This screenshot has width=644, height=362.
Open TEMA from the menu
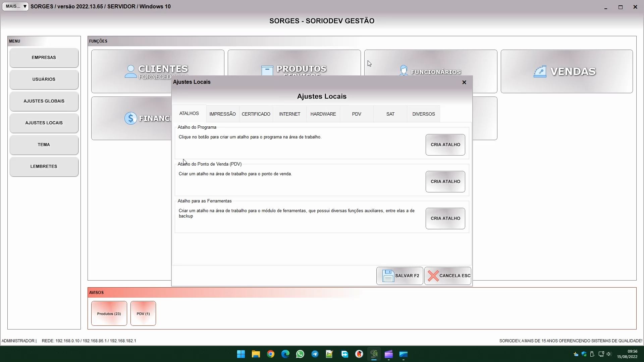point(44,145)
